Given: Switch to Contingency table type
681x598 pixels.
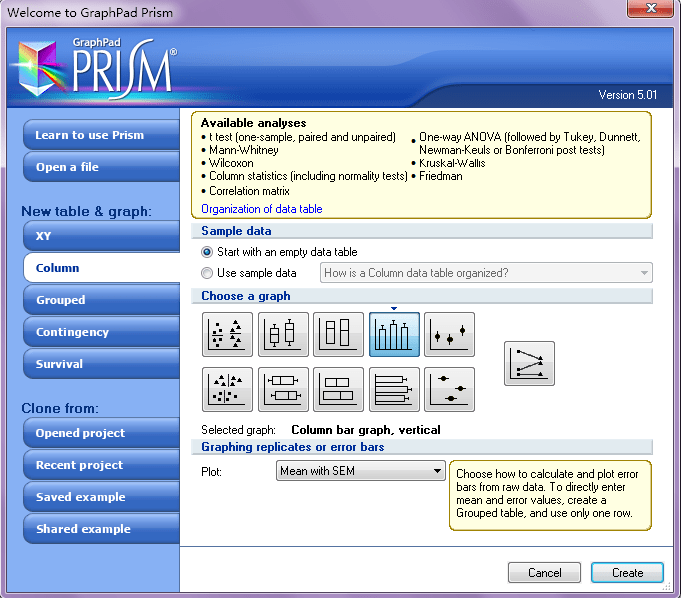Looking at the screenshot, I should [x=102, y=332].
